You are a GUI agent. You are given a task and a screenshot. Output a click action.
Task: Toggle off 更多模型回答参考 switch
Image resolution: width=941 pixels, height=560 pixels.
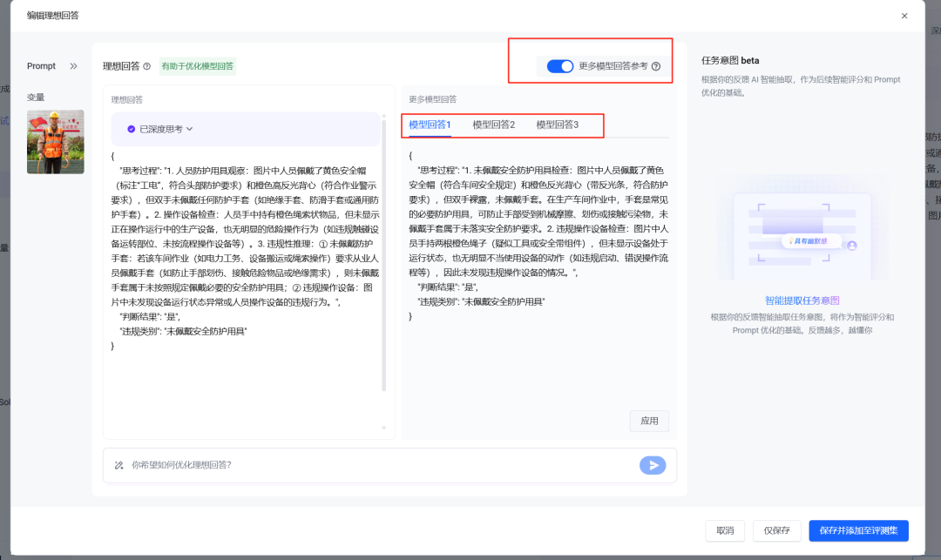coord(559,66)
